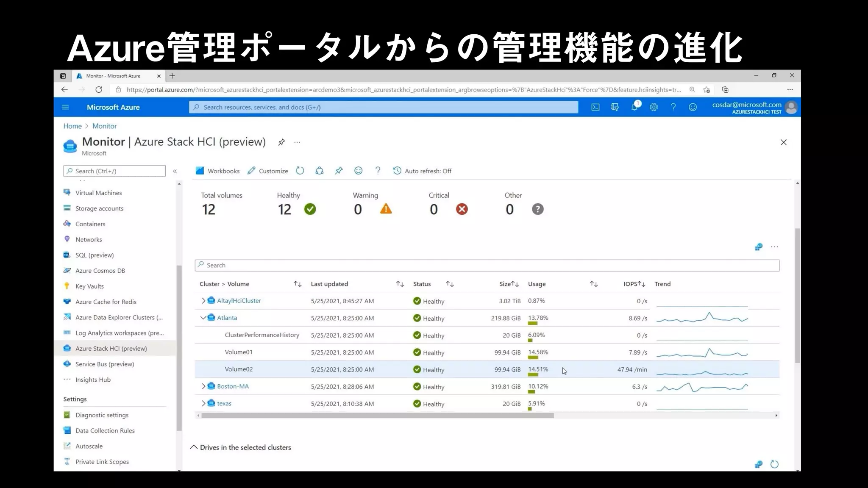
Task: Click the toolbar feedback smiley
Action: click(359, 171)
